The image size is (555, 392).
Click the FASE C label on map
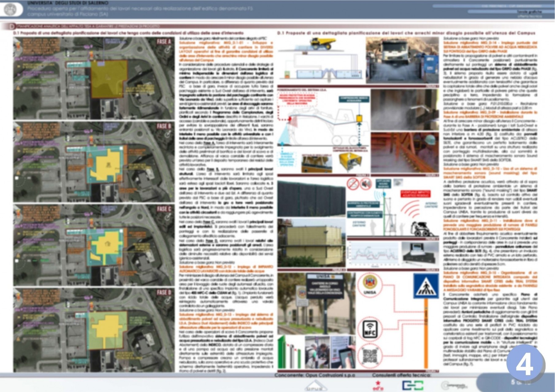[x=164, y=209]
